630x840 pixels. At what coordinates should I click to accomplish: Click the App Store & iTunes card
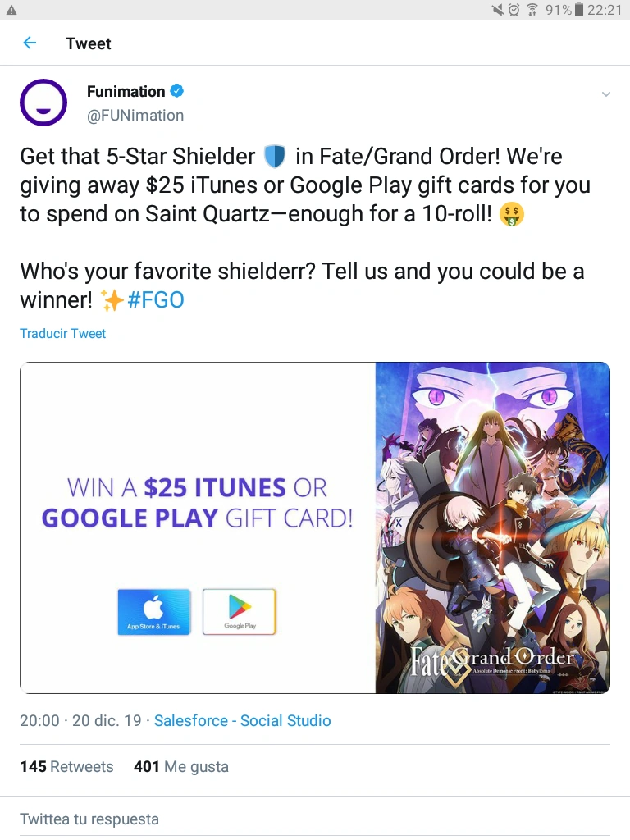153,612
